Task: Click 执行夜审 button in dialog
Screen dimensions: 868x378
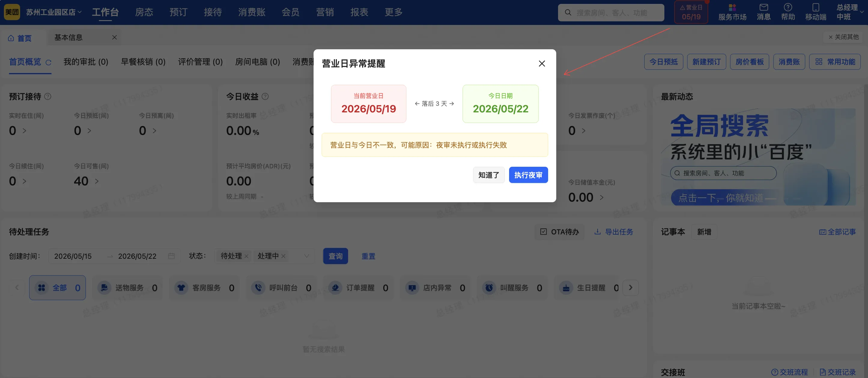Action: [528, 175]
